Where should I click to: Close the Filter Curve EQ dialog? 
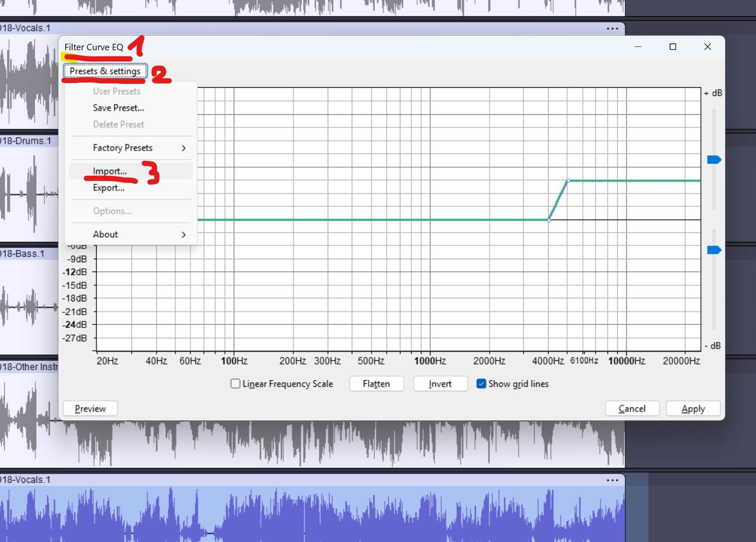(707, 47)
